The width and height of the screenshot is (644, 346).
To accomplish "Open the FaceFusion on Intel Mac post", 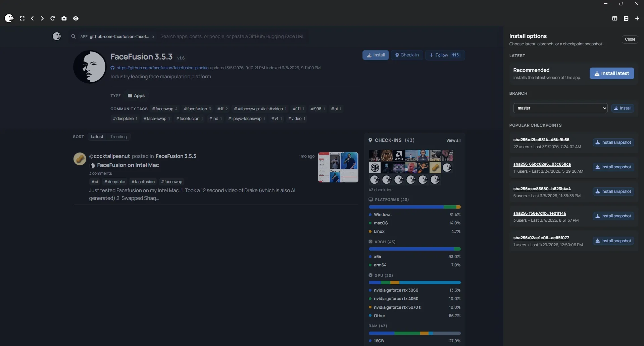I will 128,165.
